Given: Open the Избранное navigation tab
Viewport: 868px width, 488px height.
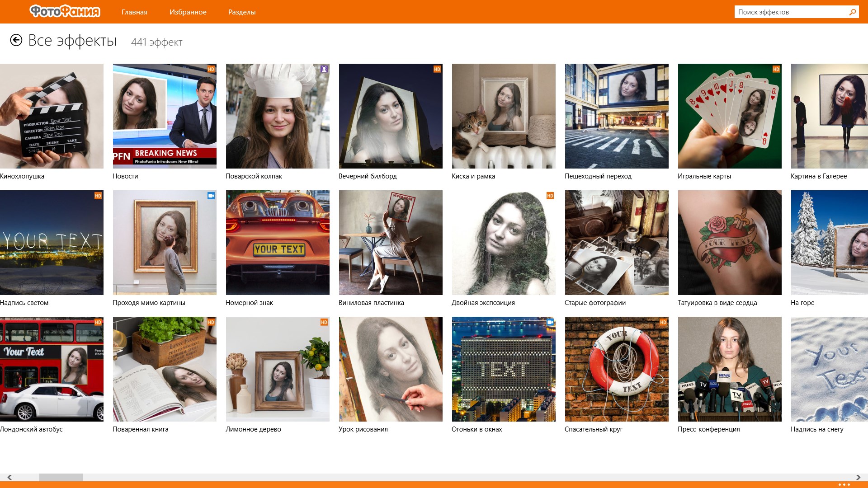Looking at the screenshot, I should tap(187, 12).
